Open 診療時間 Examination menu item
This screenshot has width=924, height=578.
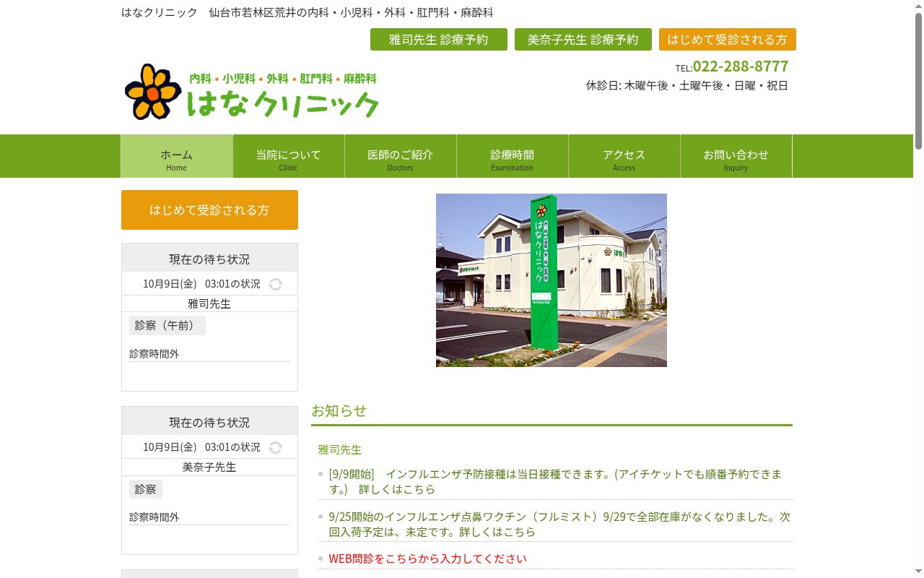pos(513,156)
